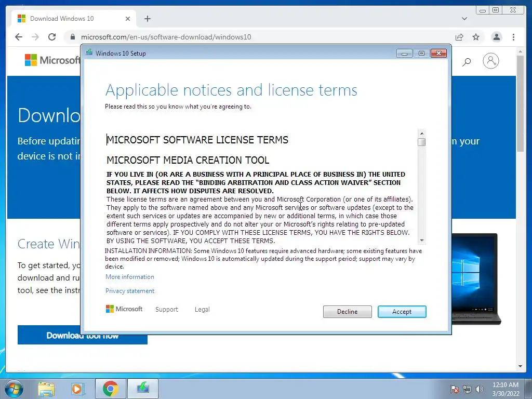This screenshot has height=399, width=532.
Task: Open the Legal link in Setup
Action: click(202, 310)
